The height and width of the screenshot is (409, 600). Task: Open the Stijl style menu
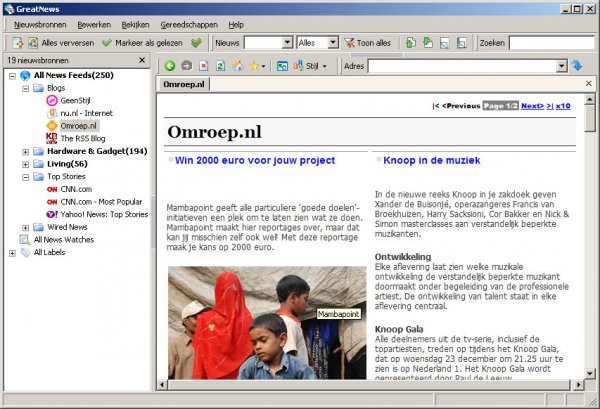[310, 66]
